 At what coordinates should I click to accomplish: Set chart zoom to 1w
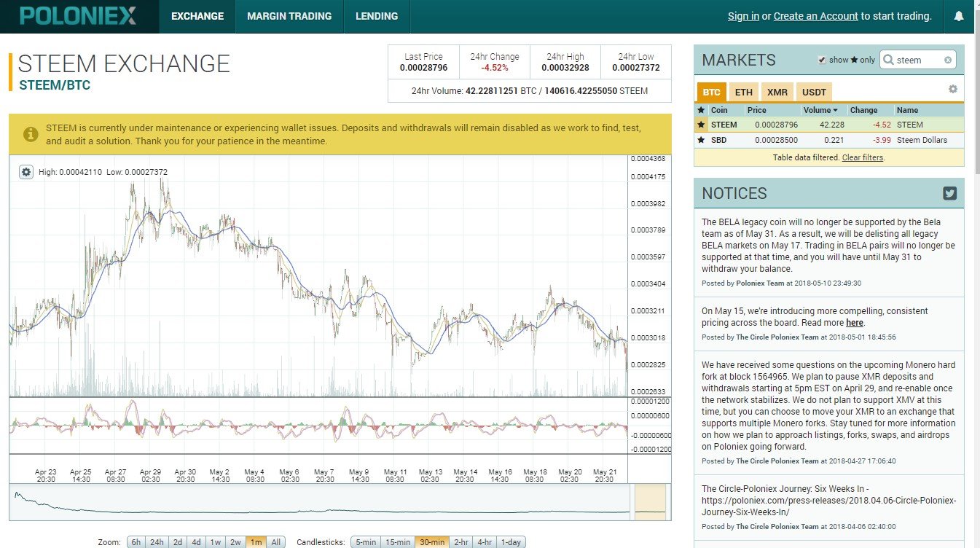(x=216, y=542)
